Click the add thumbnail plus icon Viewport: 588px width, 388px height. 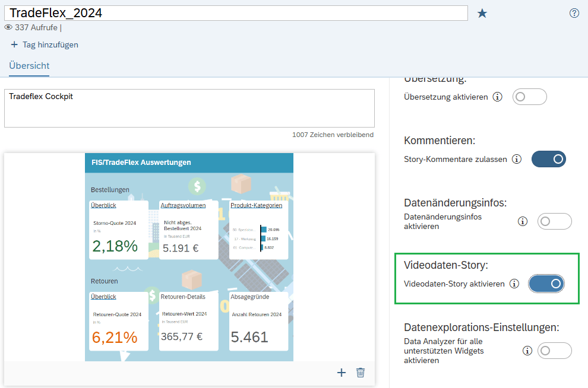tap(342, 373)
